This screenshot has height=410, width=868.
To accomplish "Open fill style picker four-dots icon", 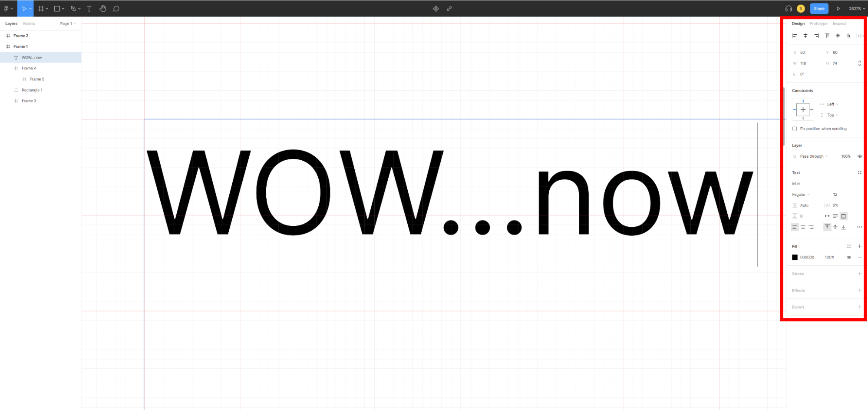I will click(849, 246).
